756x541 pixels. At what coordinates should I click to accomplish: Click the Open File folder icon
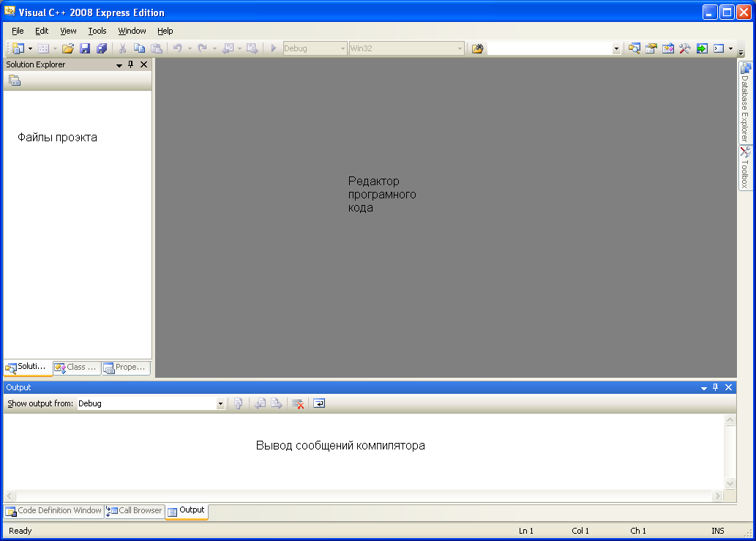[68, 48]
